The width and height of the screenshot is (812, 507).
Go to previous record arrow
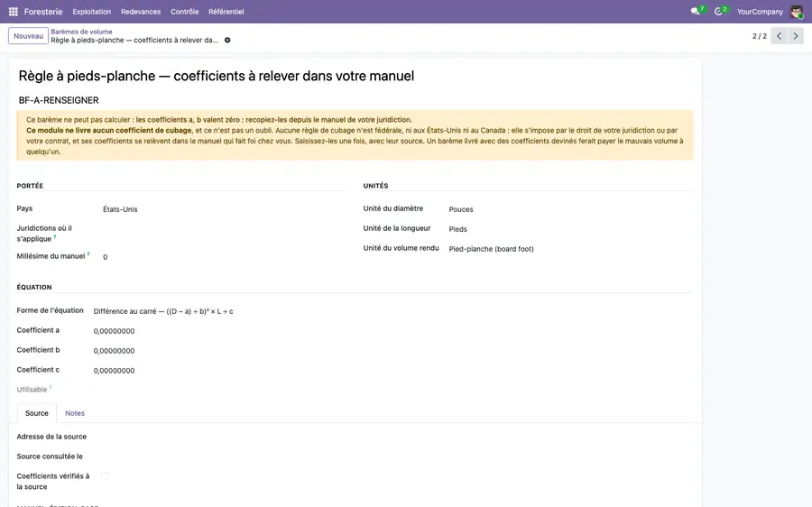click(x=779, y=36)
